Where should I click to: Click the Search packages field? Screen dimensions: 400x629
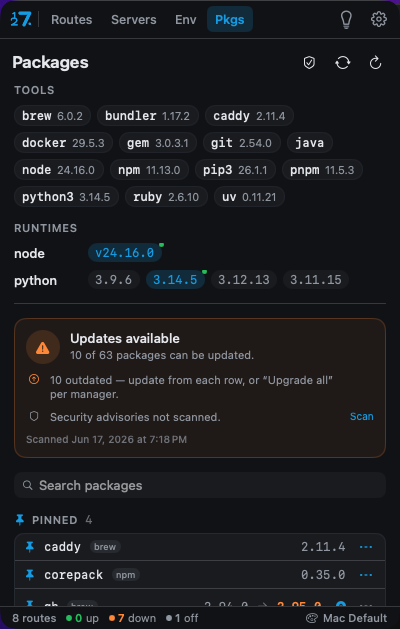tap(200, 485)
